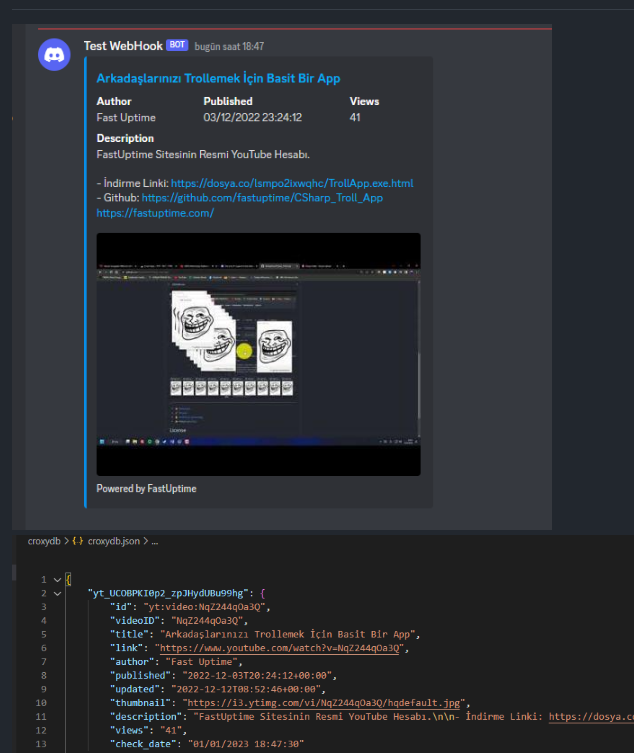Screen dimensions: 634x753
Task: Click the dosya.co URL on line 11
Action: pyautogui.click(x=591, y=717)
